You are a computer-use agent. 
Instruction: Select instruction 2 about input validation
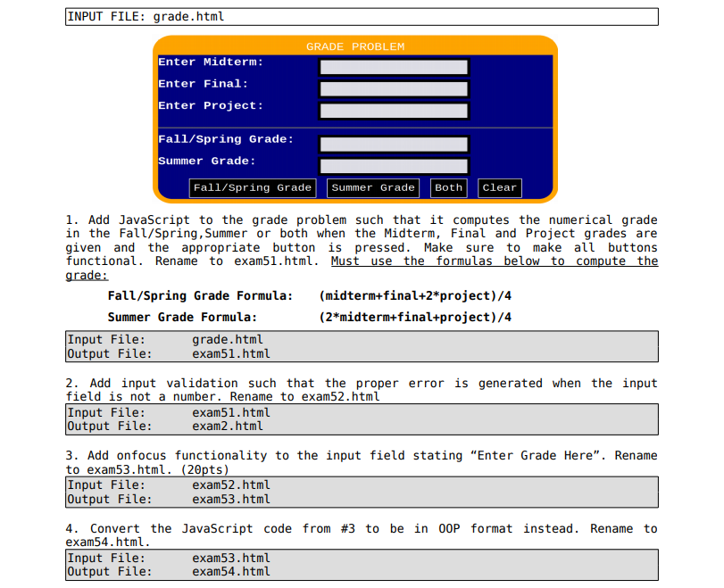pos(357,389)
